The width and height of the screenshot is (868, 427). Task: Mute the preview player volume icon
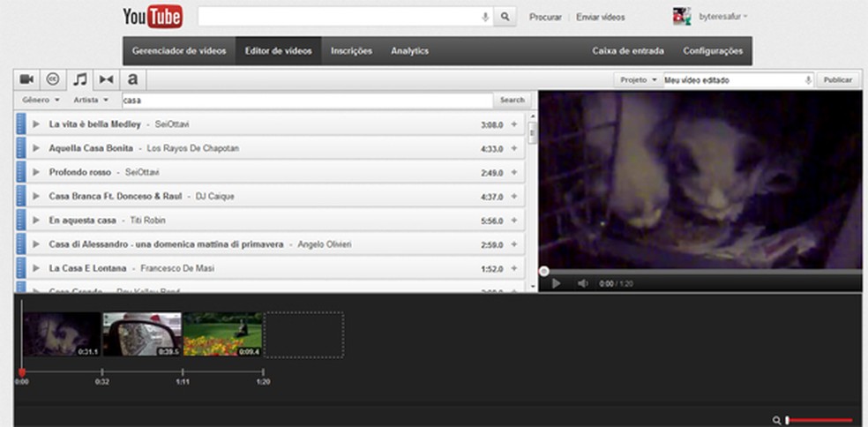tap(583, 283)
